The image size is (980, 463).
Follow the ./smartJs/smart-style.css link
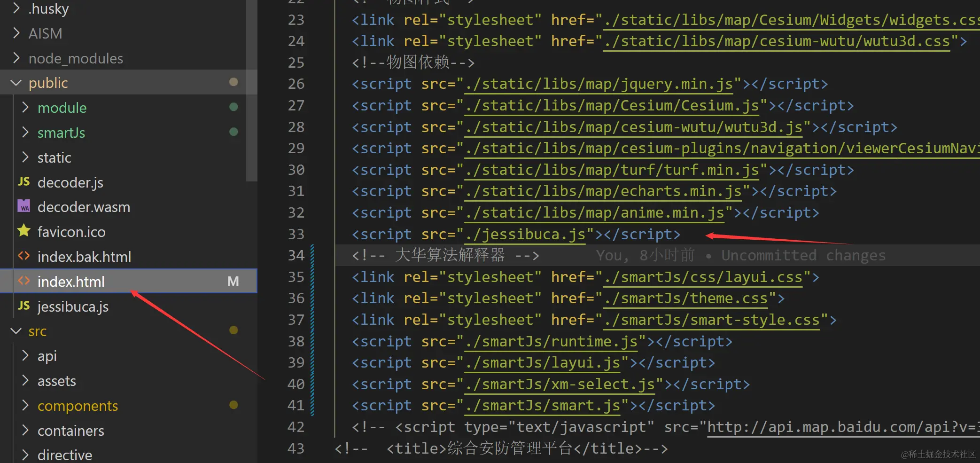[712, 320]
